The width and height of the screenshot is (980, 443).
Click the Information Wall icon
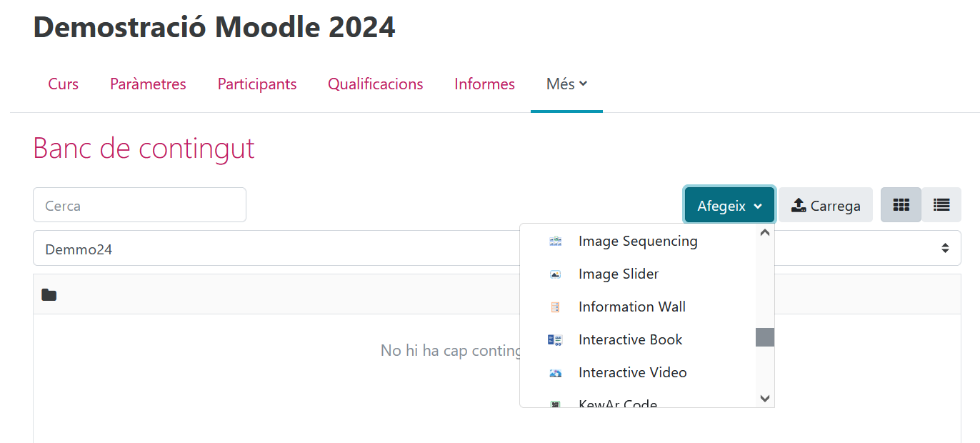(555, 307)
